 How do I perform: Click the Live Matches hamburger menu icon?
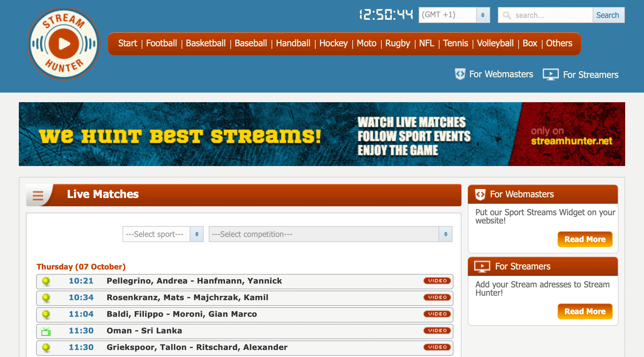point(38,195)
